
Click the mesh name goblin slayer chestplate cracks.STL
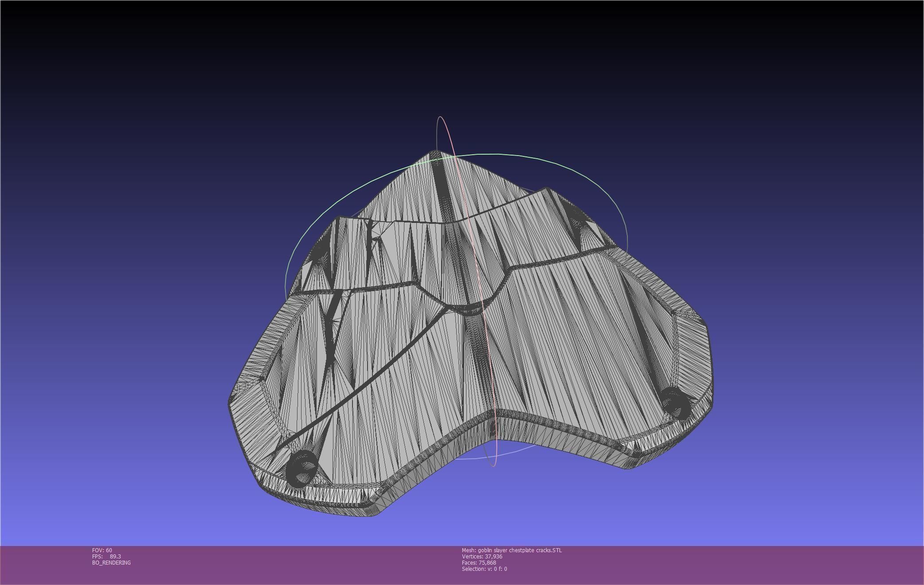click(512, 550)
